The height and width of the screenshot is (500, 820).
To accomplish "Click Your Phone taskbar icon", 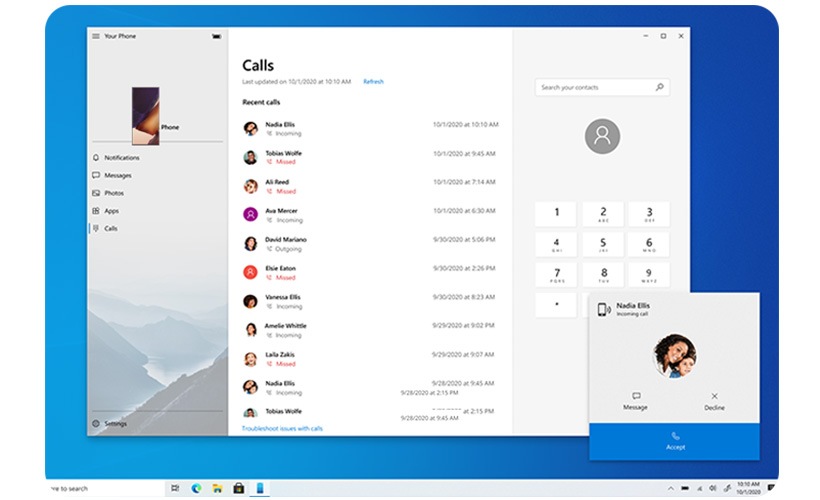I will tap(260, 488).
